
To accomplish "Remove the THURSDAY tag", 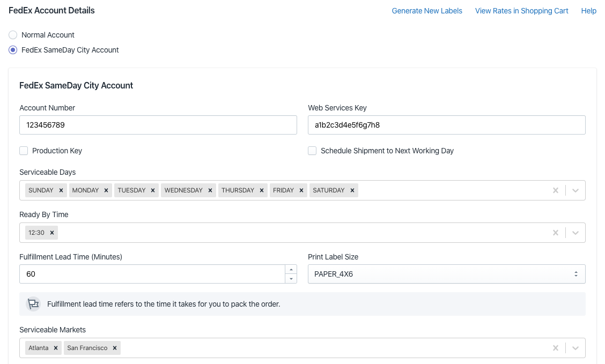I will (x=262, y=190).
